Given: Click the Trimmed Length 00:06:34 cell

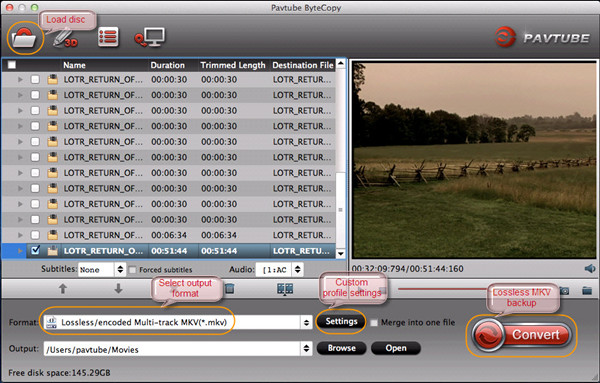Looking at the screenshot, I should coord(219,235).
